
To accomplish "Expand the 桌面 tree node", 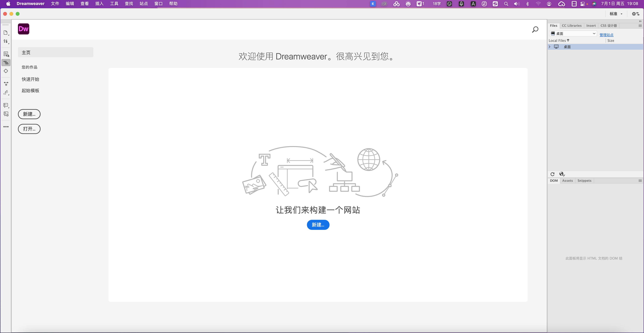I will [x=550, y=47].
